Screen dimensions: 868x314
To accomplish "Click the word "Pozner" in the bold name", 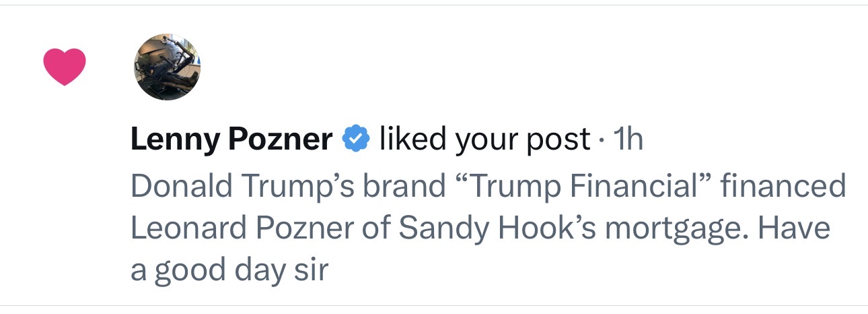I will [x=282, y=139].
